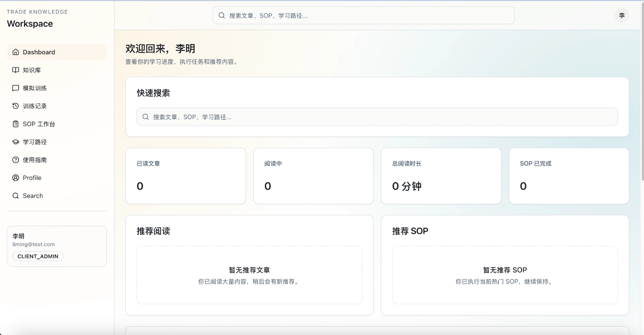Click the 知识库 book icon
The height and width of the screenshot is (335, 644).
pyautogui.click(x=15, y=70)
